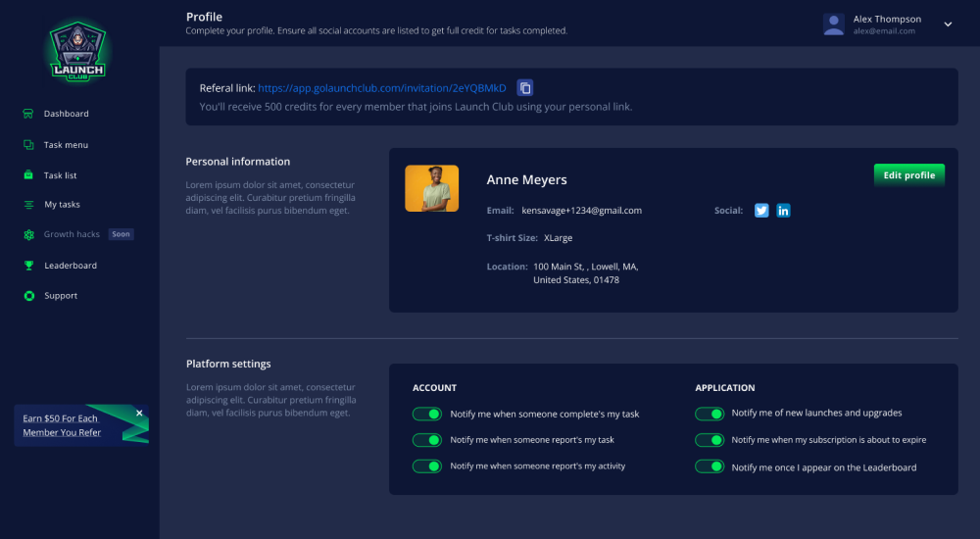980x539 pixels.
Task: Open the Leaderboard menu item
Action: coord(71,266)
